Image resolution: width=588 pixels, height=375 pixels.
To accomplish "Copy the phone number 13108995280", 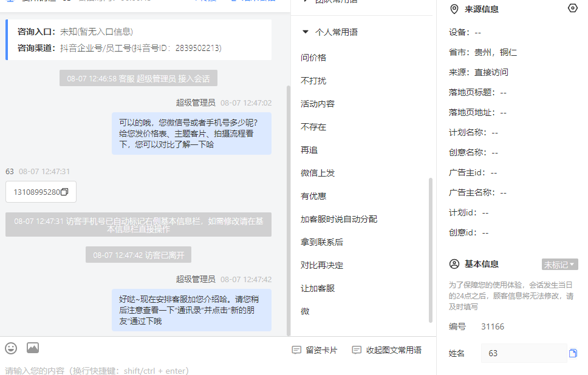I will [64, 192].
